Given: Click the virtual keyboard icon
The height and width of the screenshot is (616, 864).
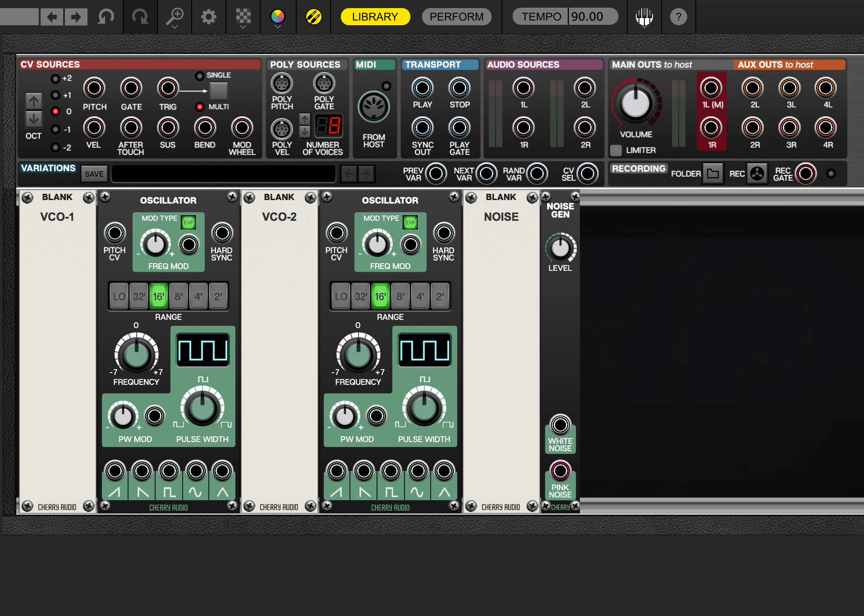Looking at the screenshot, I should click(x=644, y=17).
